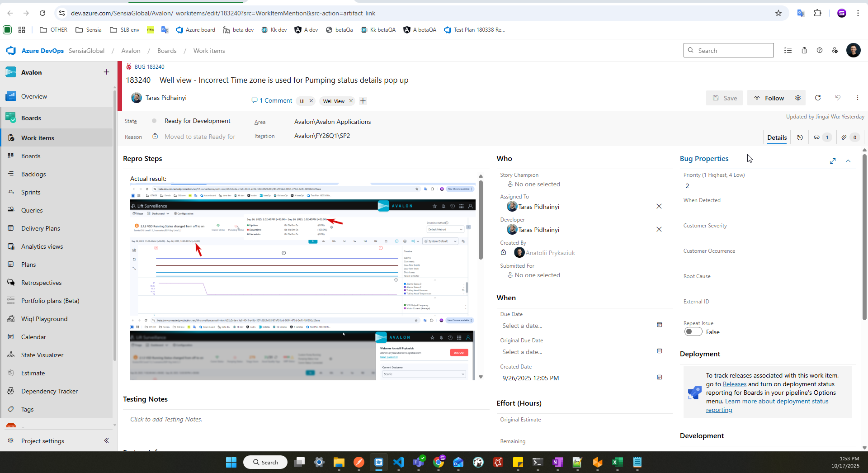Remove the UI tag

point(311,101)
